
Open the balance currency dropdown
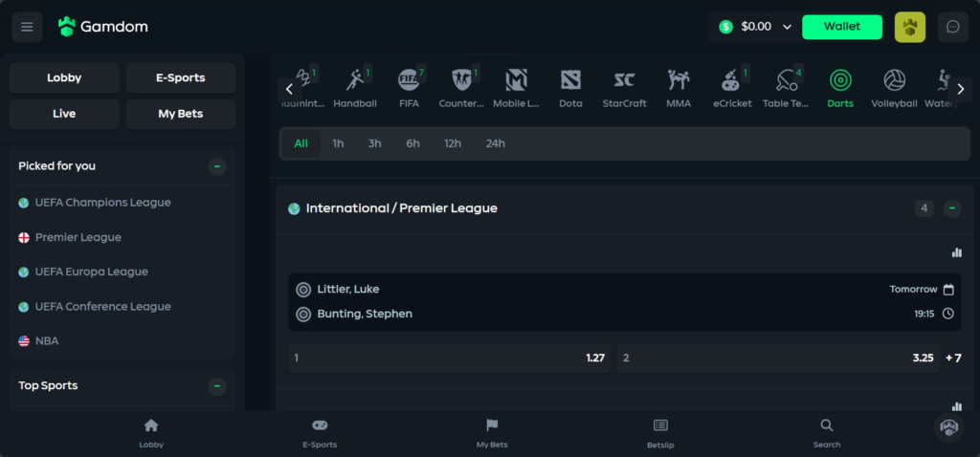[x=788, y=27]
